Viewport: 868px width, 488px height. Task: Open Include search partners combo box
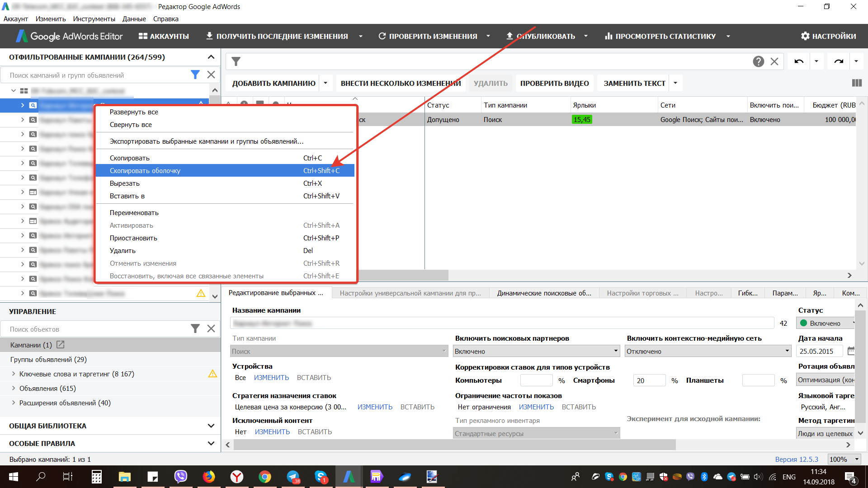536,351
